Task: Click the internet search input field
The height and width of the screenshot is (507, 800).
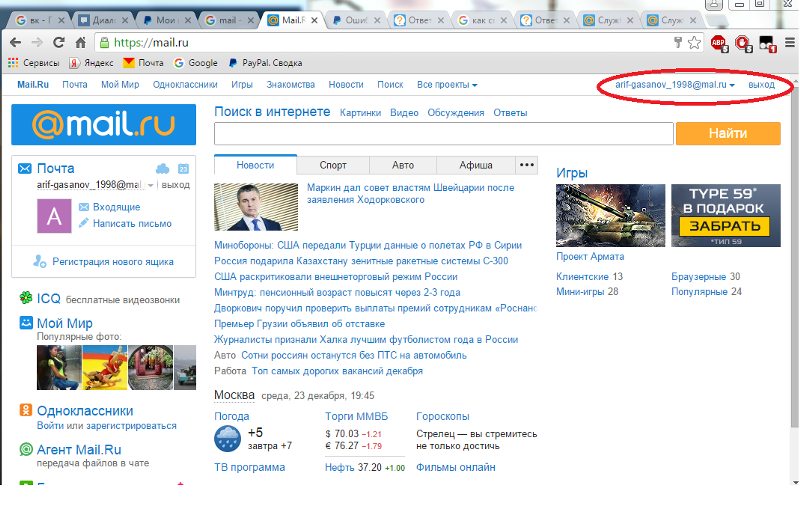Action: point(443,134)
